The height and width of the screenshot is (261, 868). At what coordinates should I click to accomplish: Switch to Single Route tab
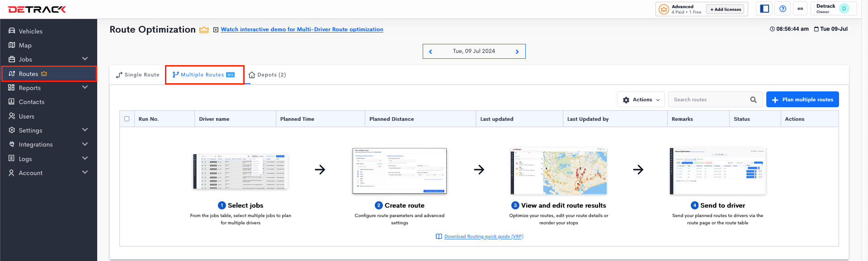(137, 75)
